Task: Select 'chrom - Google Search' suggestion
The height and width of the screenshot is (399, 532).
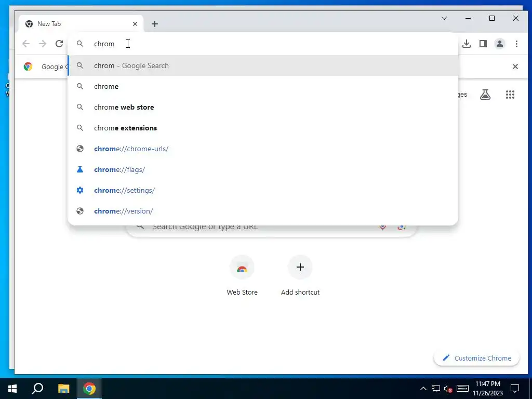Action: click(x=263, y=65)
